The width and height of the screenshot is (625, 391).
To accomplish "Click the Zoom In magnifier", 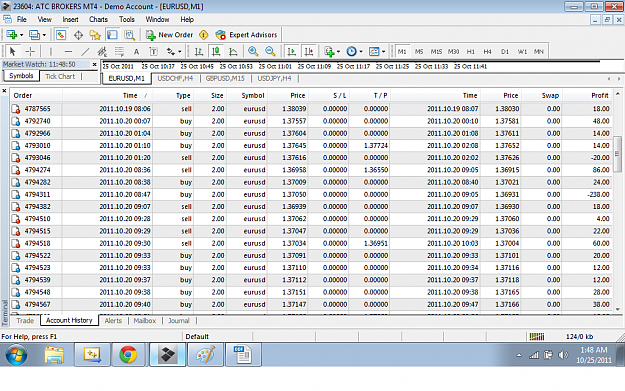I will tap(253, 51).
